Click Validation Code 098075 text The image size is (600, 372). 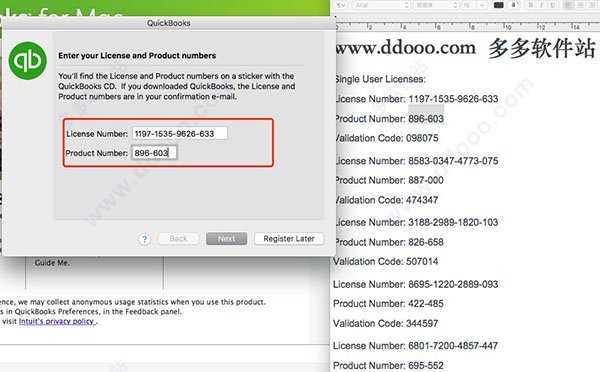[386, 138]
